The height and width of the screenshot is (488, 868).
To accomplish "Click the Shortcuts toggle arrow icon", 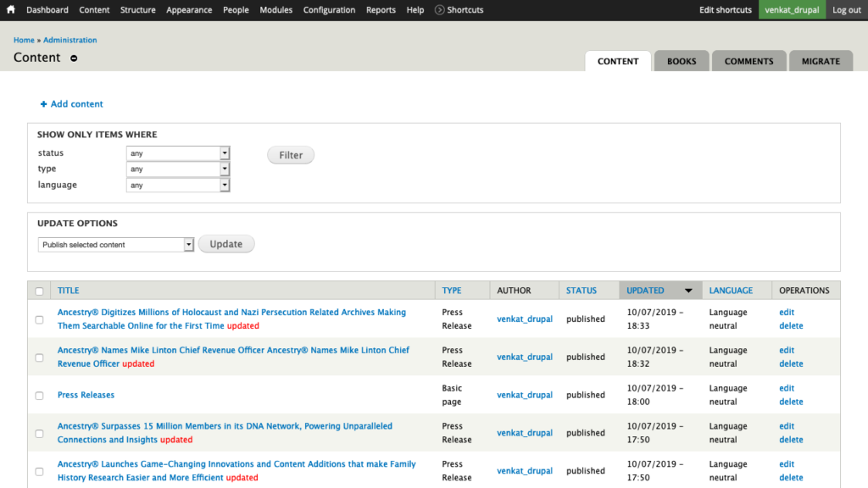I will point(440,10).
